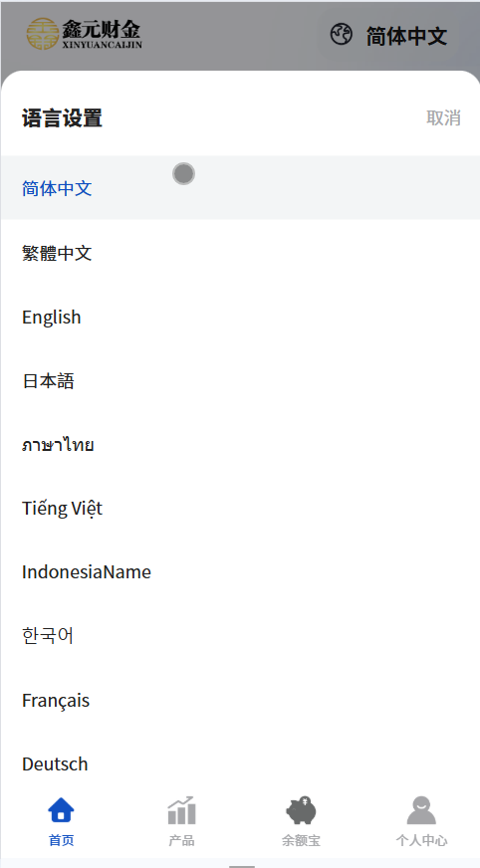This screenshot has width=480, height=868.
Task: Click the 语言设置 sheet title
Action: (x=62, y=118)
